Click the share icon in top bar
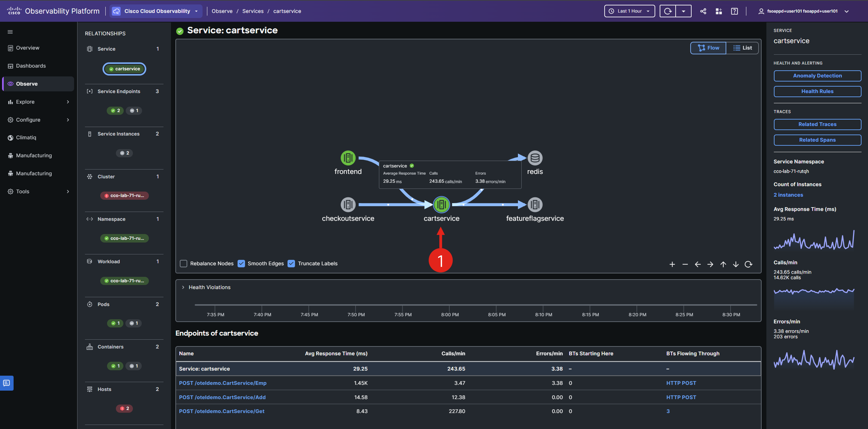868x429 pixels. 703,11
